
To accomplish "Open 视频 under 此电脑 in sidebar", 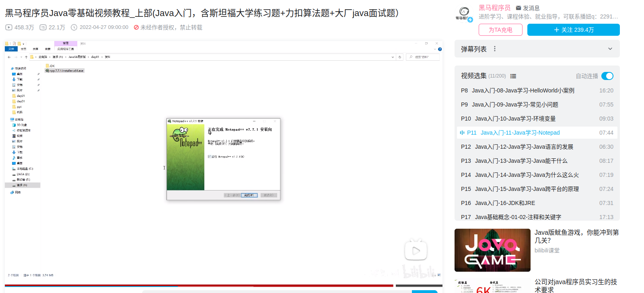I will pos(17,136).
